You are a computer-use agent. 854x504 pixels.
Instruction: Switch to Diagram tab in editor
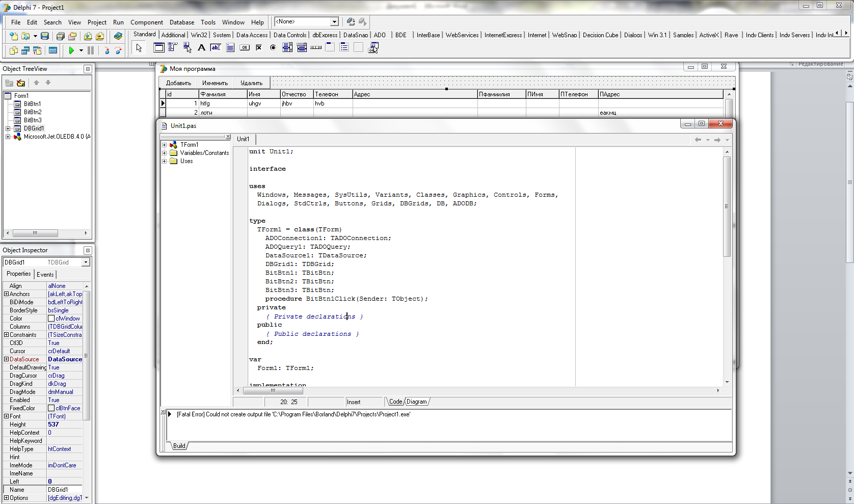click(x=417, y=402)
